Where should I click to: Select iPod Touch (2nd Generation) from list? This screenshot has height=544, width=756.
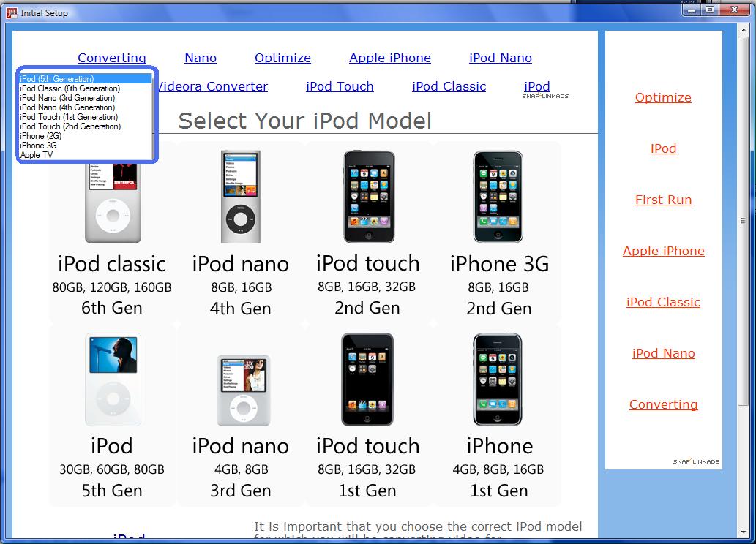point(86,126)
